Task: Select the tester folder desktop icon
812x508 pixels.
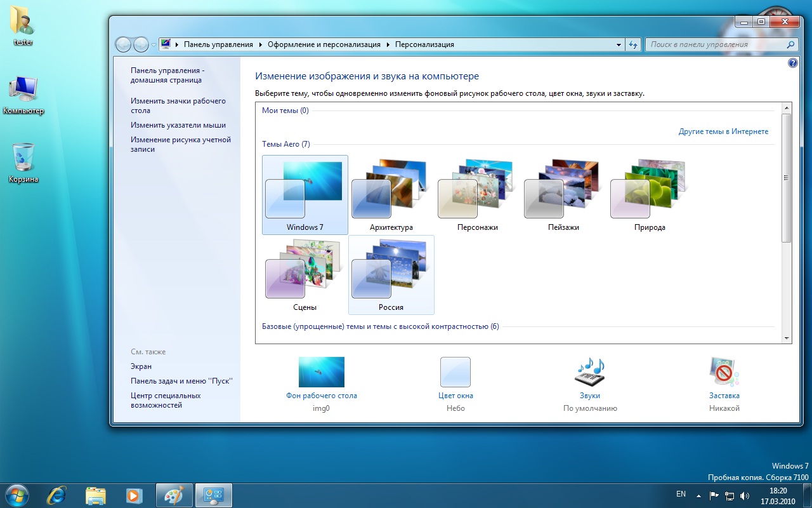Action: pyautogui.click(x=23, y=27)
